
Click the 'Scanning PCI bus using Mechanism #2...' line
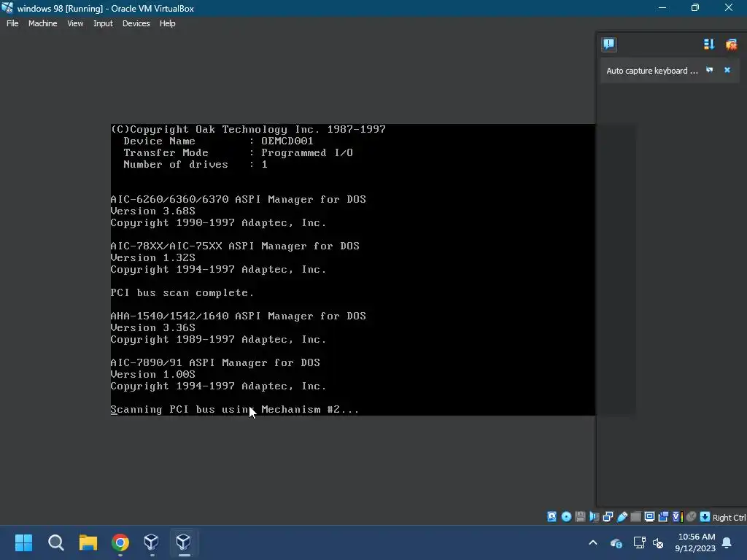(234, 410)
